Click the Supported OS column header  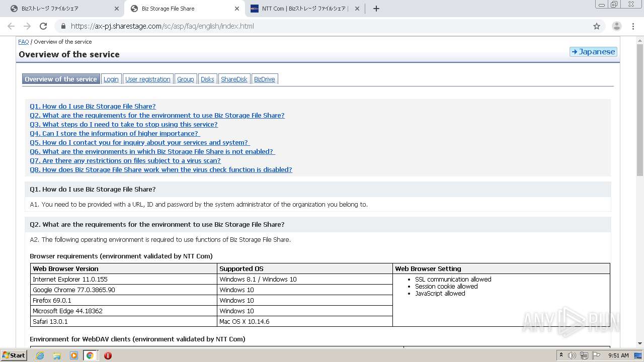pos(305,268)
